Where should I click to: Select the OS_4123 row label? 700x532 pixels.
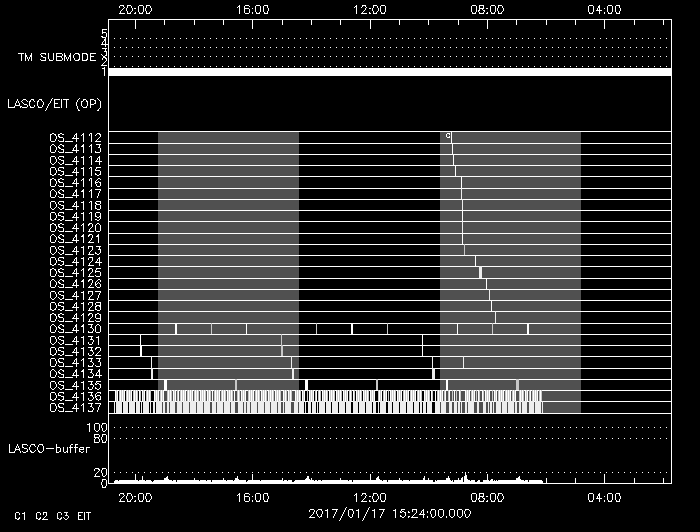click(x=75, y=250)
